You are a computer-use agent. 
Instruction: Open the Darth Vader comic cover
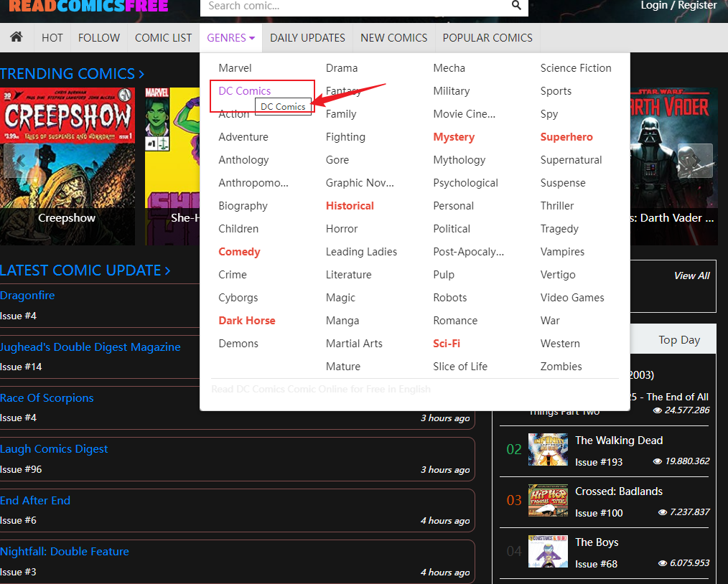tap(673, 165)
